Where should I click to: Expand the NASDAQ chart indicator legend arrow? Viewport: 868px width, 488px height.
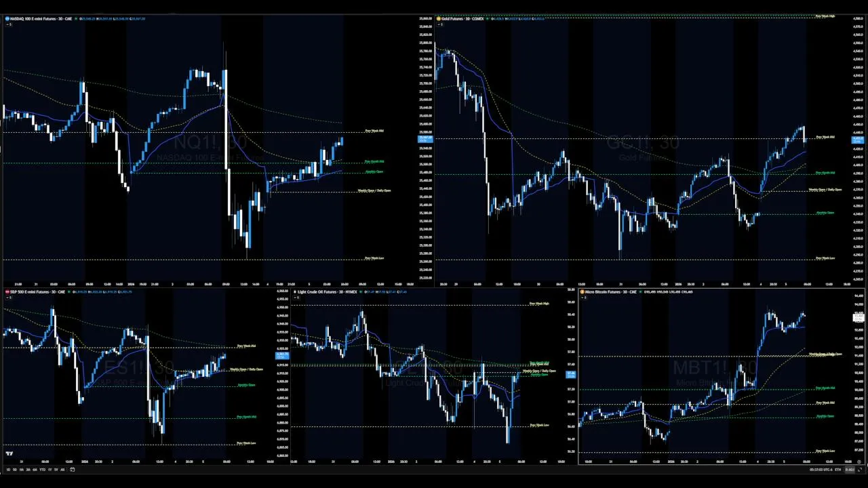[9, 24]
